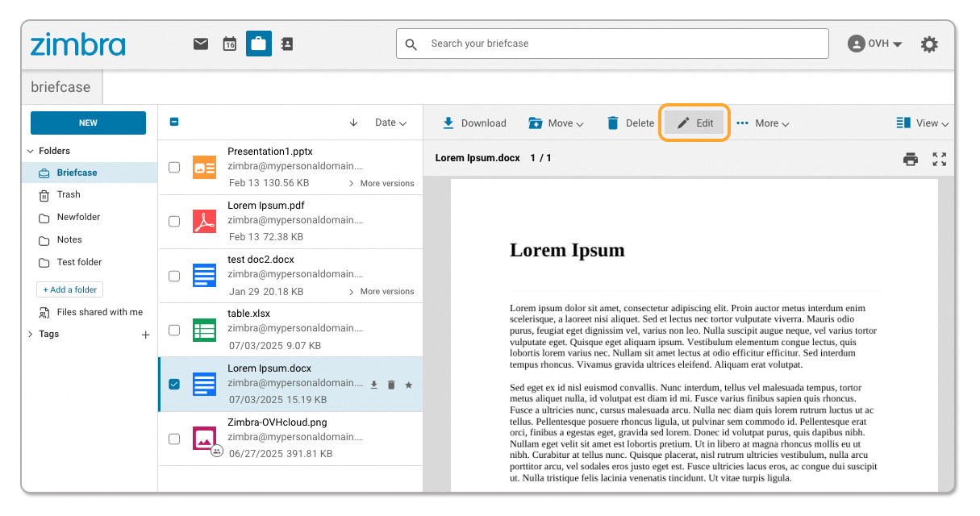Image resolution: width=980 pixels, height=516 pixels.
Task: Open the Move dropdown
Action: [556, 123]
